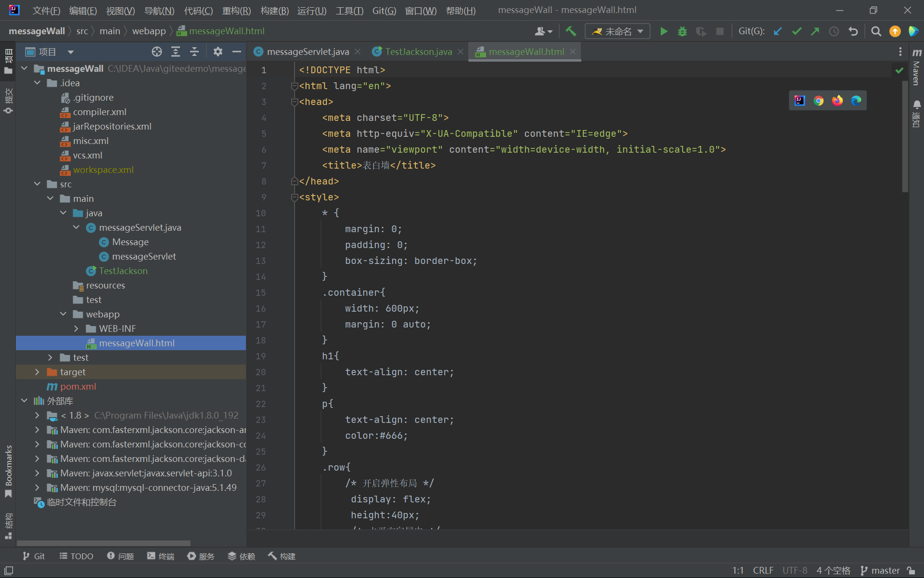Collapse the webapp folder
Image resolution: width=924 pixels, height=578 pixels.
64,314
